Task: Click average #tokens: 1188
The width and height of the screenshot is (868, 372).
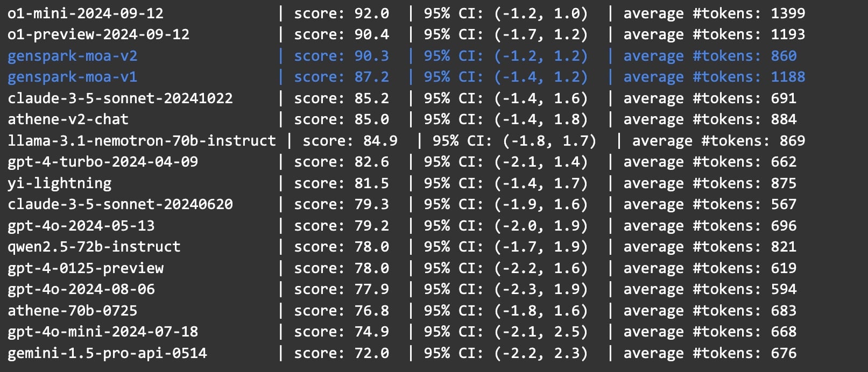Action: [x=715, y=77]
